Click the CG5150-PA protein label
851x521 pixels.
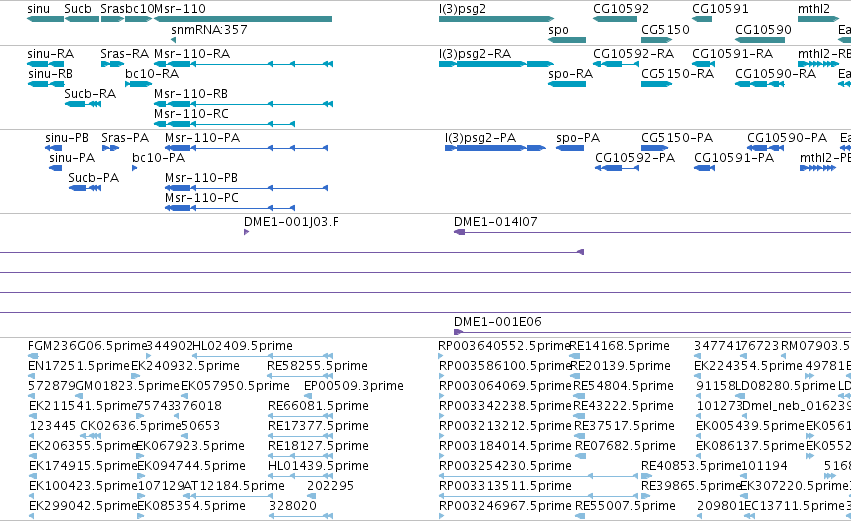677,138
